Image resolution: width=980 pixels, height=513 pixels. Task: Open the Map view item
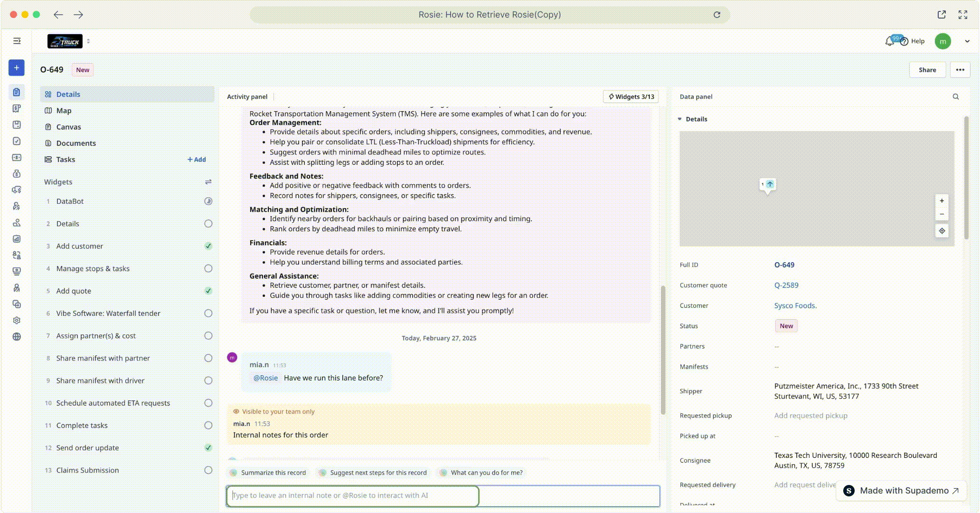click(64, 111)
